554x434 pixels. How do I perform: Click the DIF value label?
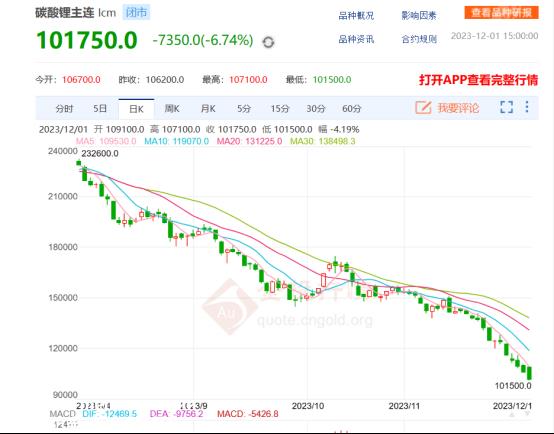point(110,414)
